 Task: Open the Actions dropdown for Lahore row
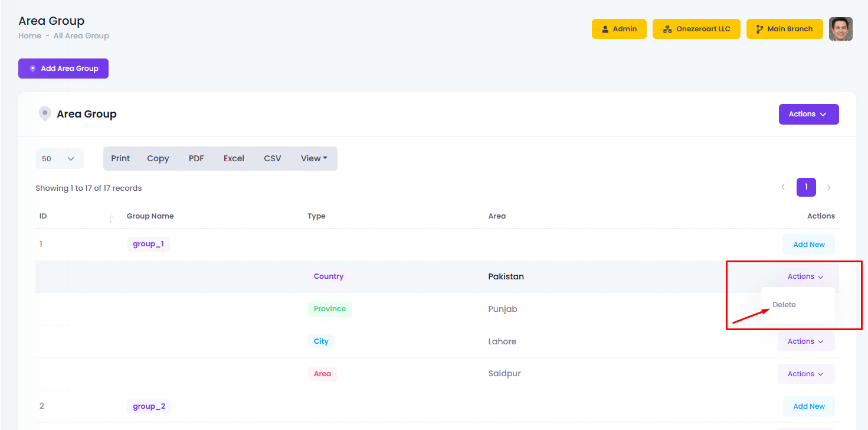click(x=805, y=341)
